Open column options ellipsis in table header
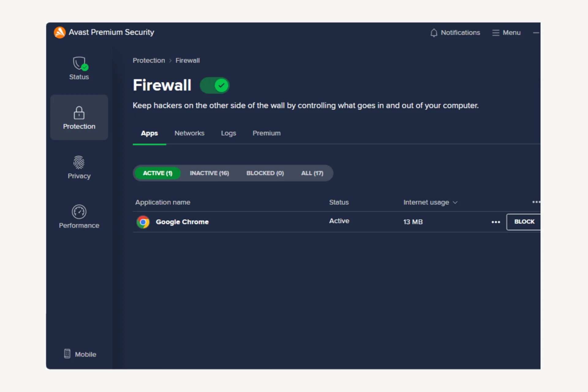The image size is (588, 392). pos(536,202)
